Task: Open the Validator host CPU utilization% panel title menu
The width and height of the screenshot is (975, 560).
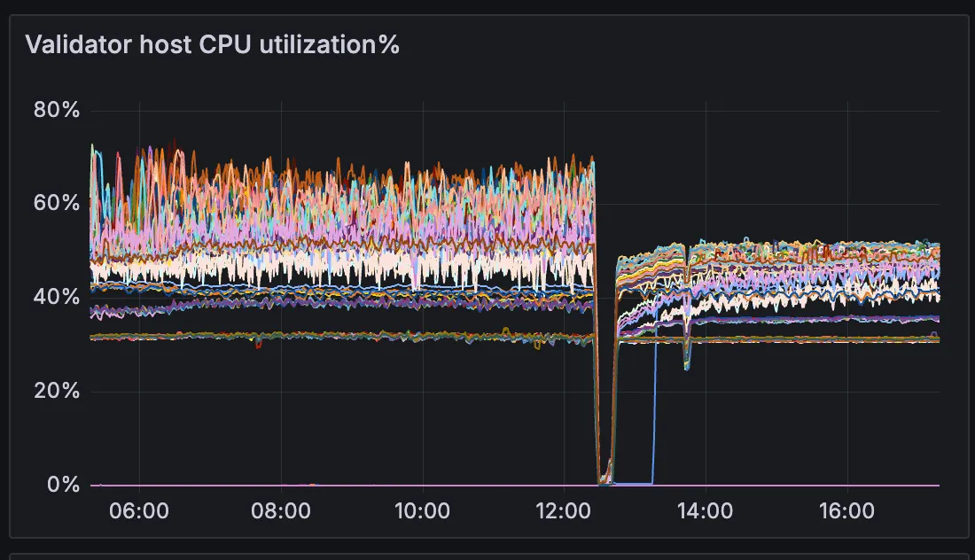Action: (213, 44)
